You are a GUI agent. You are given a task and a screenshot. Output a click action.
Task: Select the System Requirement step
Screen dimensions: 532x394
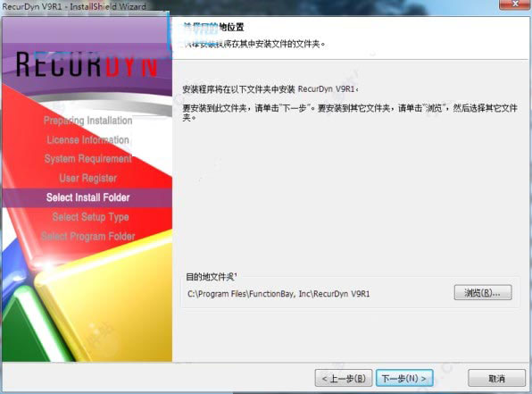pyautogui.click(x=87, y=159)
